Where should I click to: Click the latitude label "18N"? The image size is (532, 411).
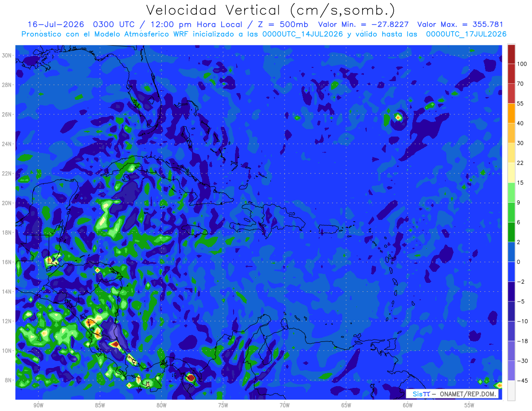[x=8, y=232]
